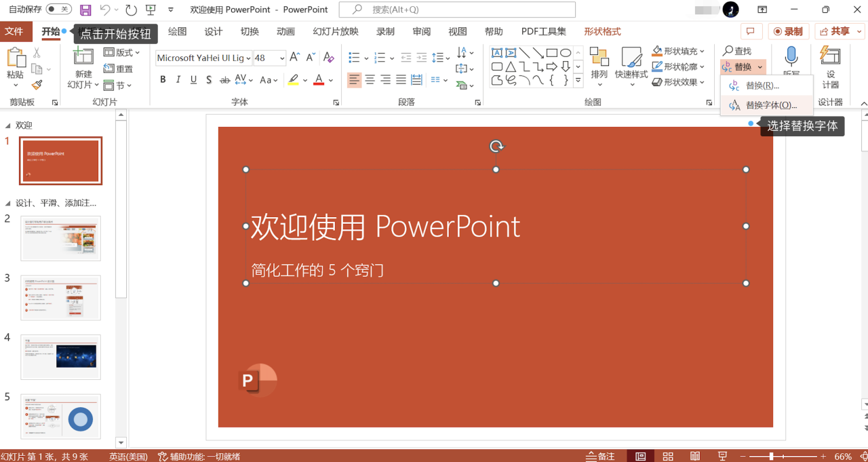The image size is (868, 462).
Task: Decrease font size with the smaller A icon
Action: pos(311,58)
